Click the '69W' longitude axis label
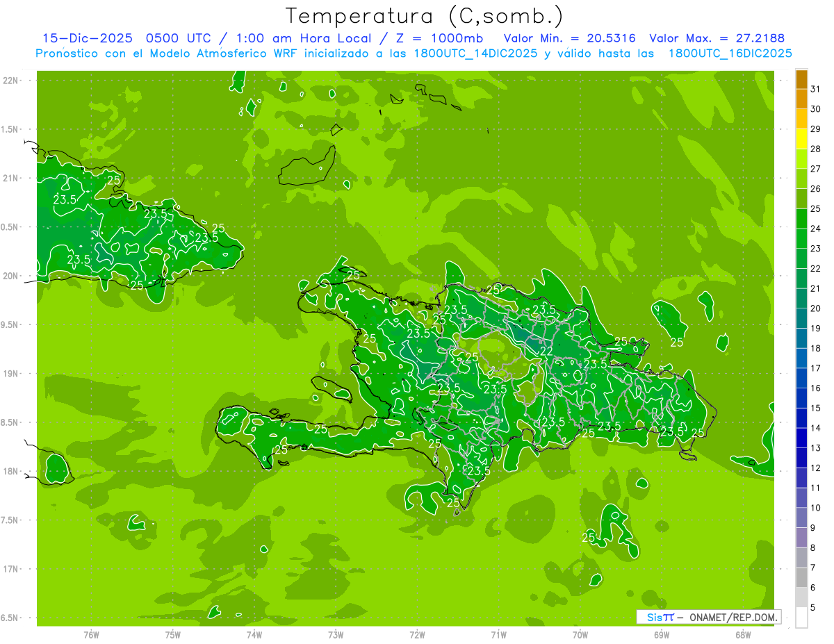The width and height of the screenshot is (834, 644). [662, 634]
